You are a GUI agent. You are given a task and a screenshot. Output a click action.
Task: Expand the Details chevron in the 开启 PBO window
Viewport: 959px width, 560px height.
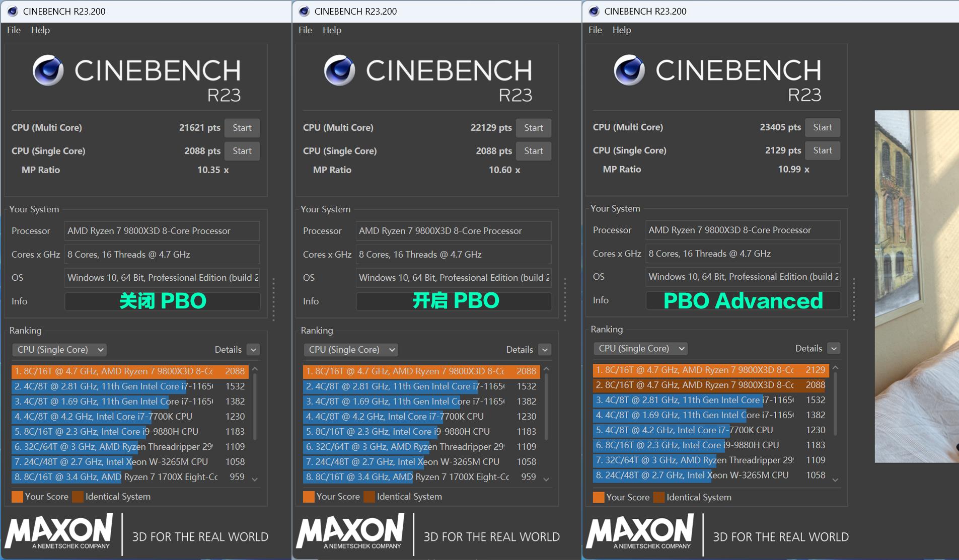(545, 350)
